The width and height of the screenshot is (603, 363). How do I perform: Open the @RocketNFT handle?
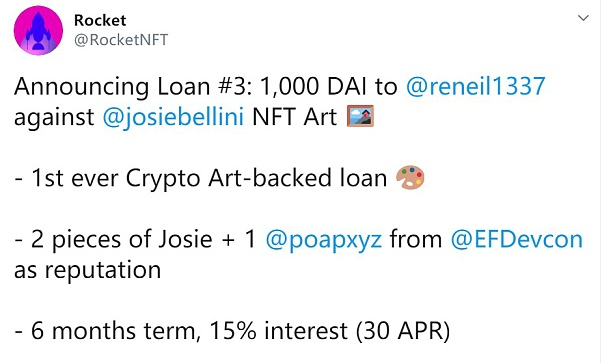point(121,40)
